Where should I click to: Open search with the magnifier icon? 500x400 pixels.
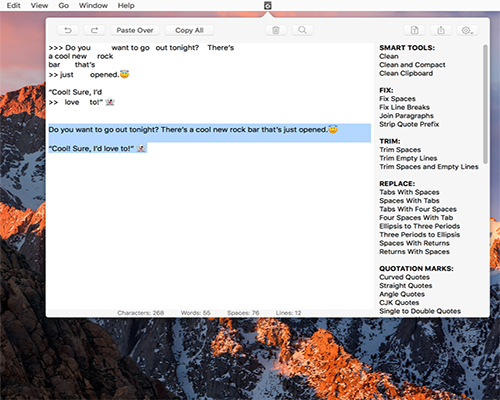[x=302, y=30]
